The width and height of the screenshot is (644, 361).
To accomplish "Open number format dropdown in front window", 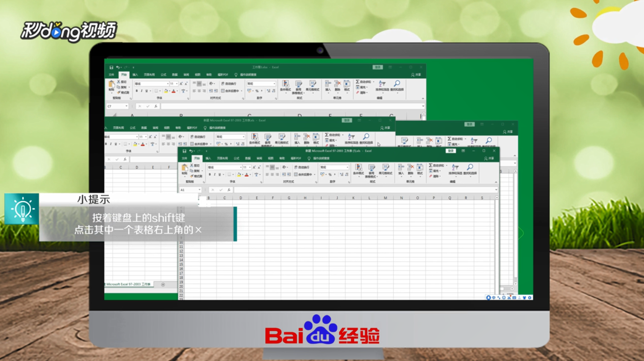I will click(347, 167).
